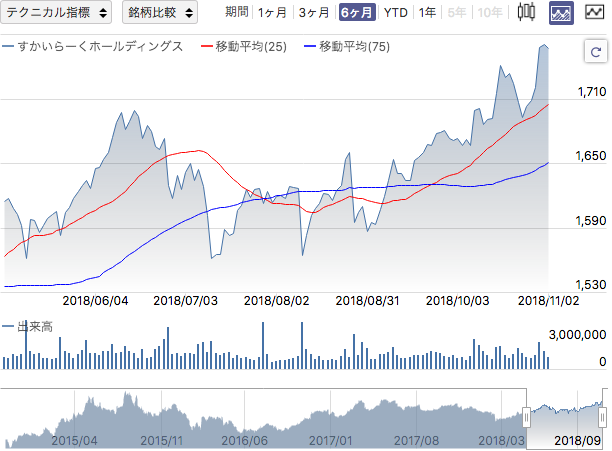This screenshot has width=612, height=451.
Task: Click the 1,590 price axis label
Action: [x=591, y=221]
